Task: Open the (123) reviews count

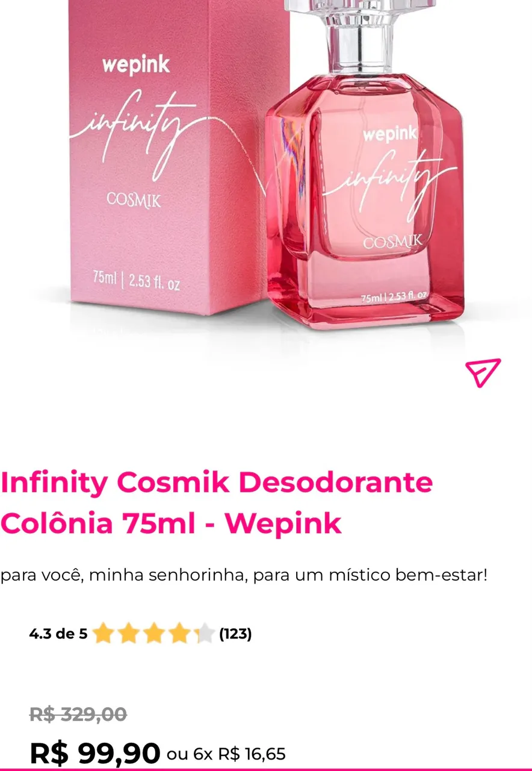Action: (235, 634)
